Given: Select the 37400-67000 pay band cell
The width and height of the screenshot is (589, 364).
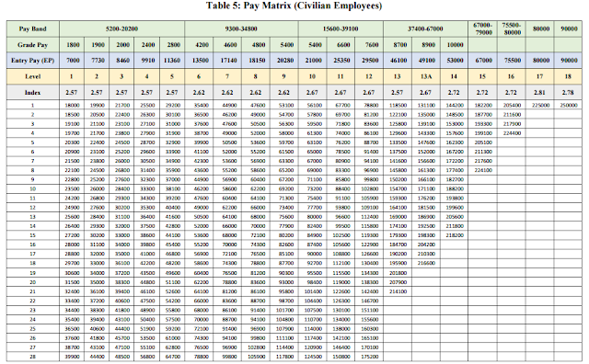Looking at the screenshot, I should coord(425,28).
